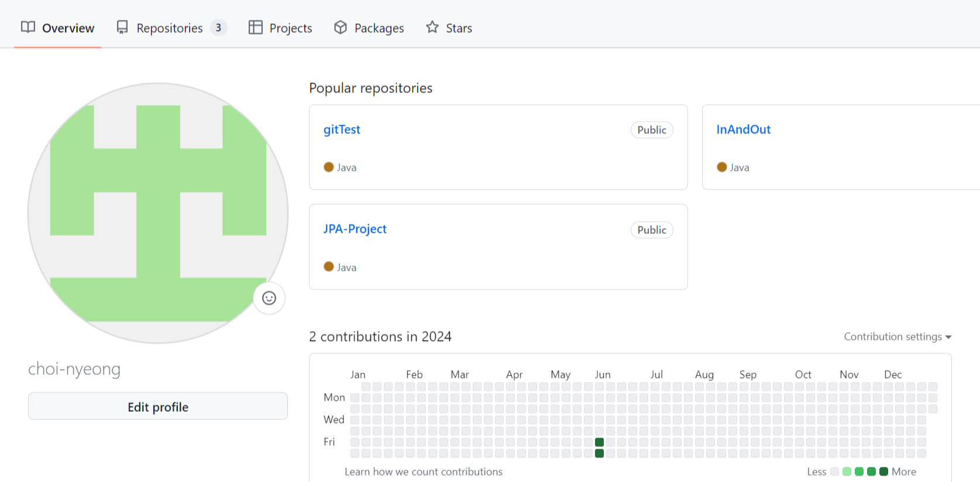Click the Dec month label in the graph
This screenshot has width=980, height=482.
click(893, 374)
